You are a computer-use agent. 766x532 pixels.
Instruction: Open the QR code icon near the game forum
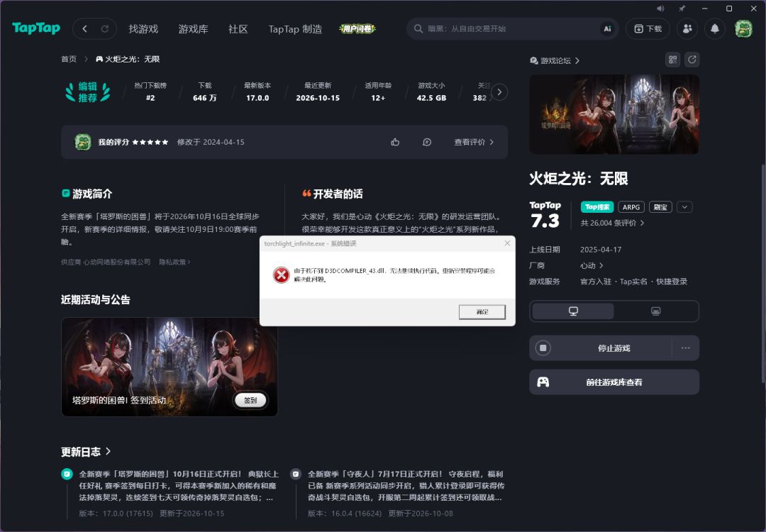coord(672,60)
